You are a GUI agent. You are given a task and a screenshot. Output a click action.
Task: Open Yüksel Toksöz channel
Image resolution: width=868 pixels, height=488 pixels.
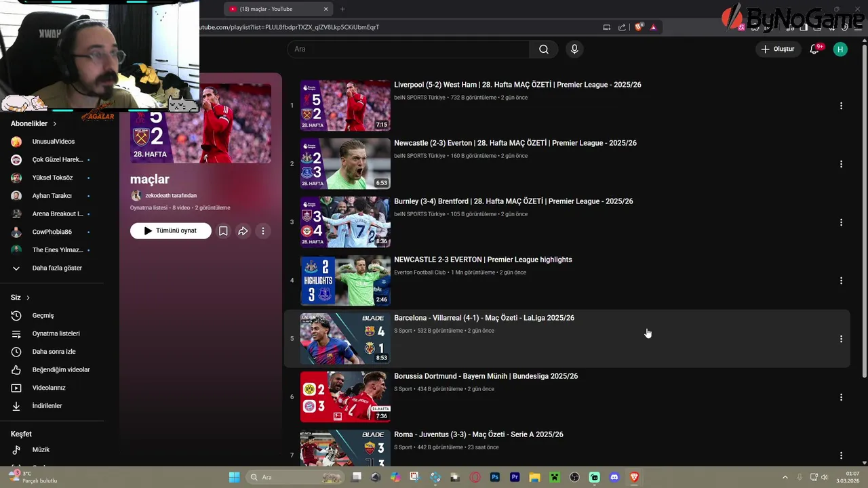pos(52,178)
